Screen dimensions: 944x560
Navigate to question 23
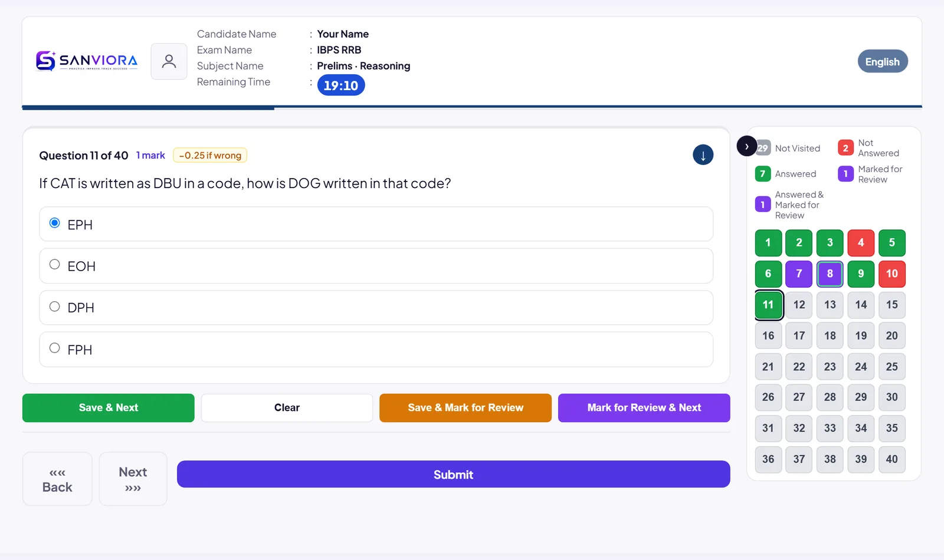point(830,367)
